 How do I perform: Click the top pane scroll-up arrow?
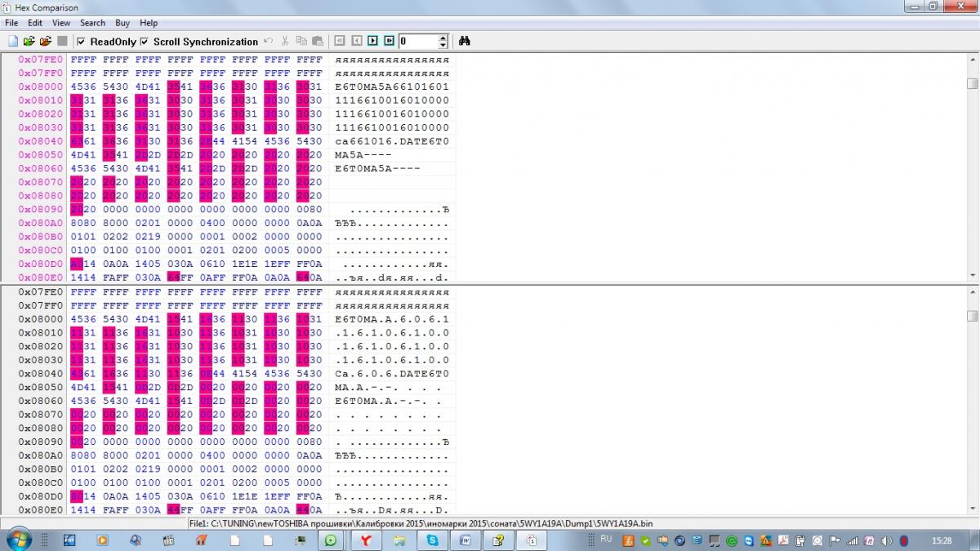coord(973,60)
